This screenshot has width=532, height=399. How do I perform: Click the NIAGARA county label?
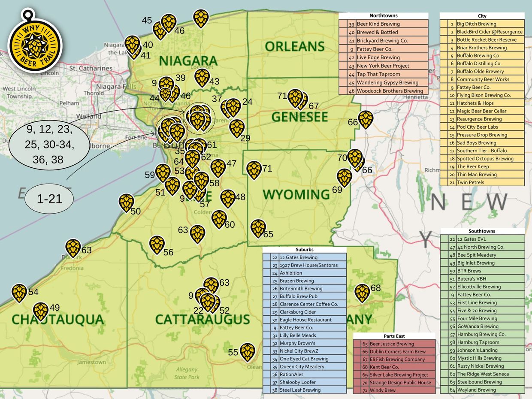(x=188, y=60)
